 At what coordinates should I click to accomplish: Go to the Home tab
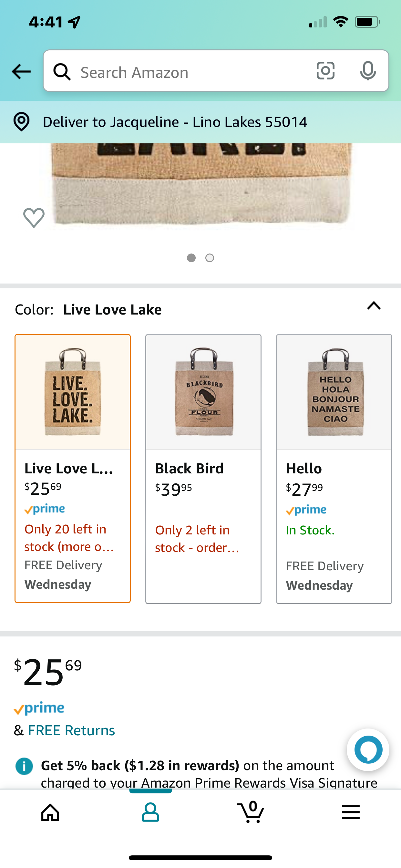click(50, 812)
